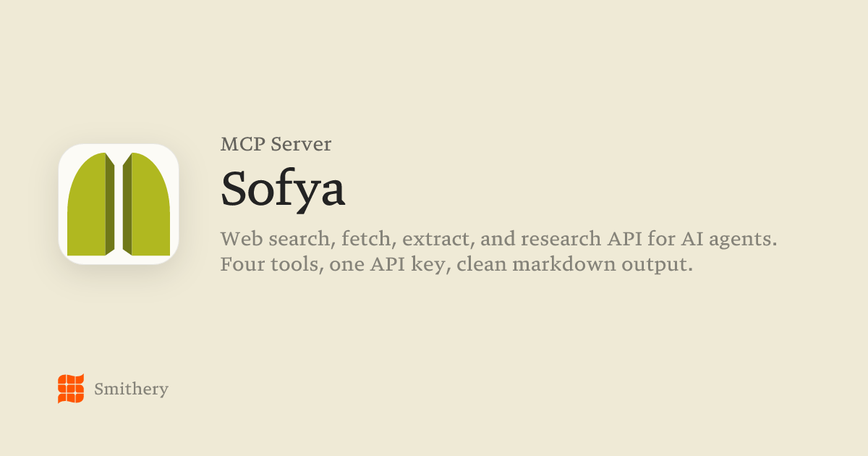Screen dimensions: 868x456
Task: Open the Smithery text link
Action: click(131, 389)
